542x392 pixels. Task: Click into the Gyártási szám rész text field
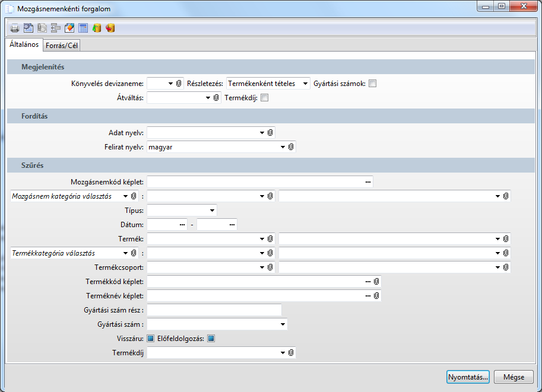click(x=214, y=310)
